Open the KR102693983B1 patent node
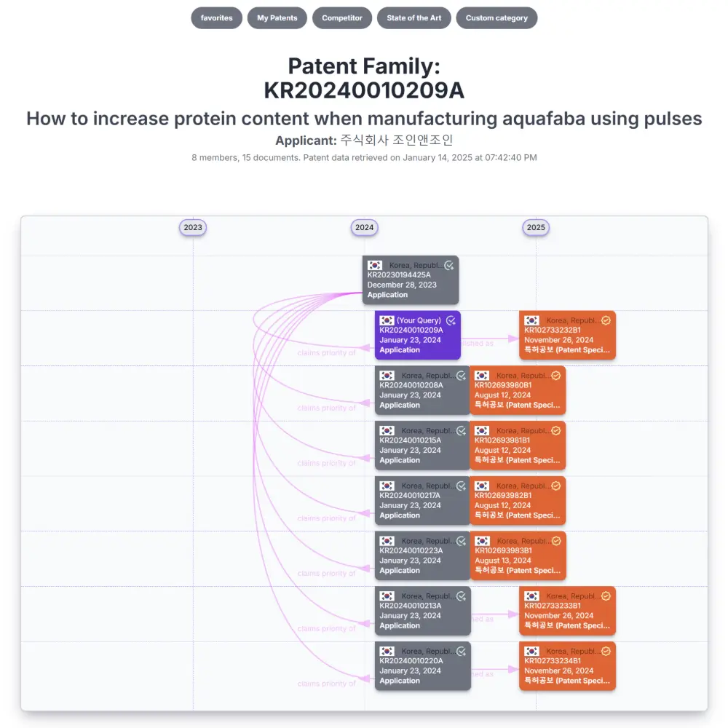Screen dimensions: 728x728 pyautogui.click(x=518, y=555)
